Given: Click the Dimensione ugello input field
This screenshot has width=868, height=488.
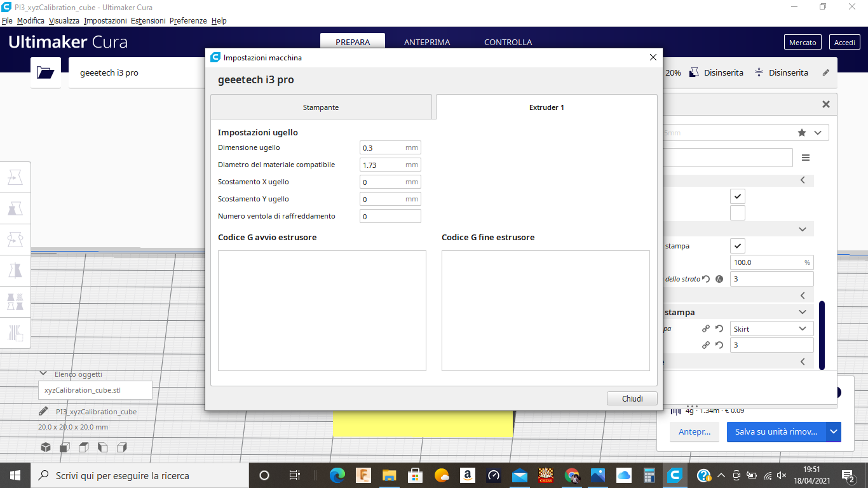Looking at the screenshot, I should pyautogui.click(x=383, y=148).
